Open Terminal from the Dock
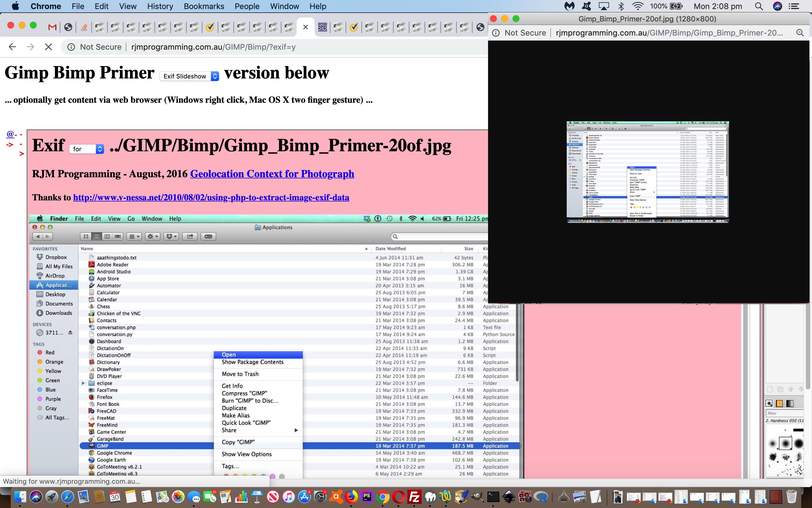Viewport: 812px width, 508px height. coord(493,496)
